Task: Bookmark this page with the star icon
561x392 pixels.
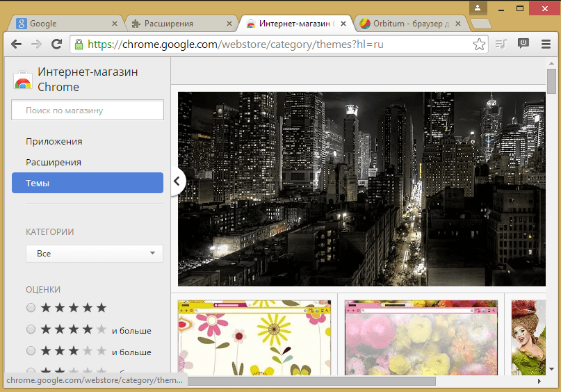Action: click(479, 44)
